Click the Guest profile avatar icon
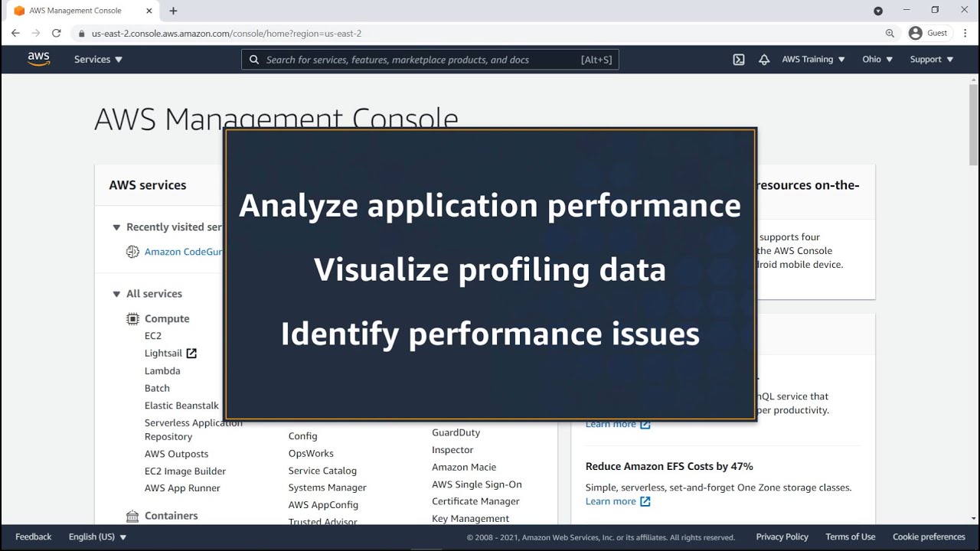 pyautogui.click(x=916, y=33)
